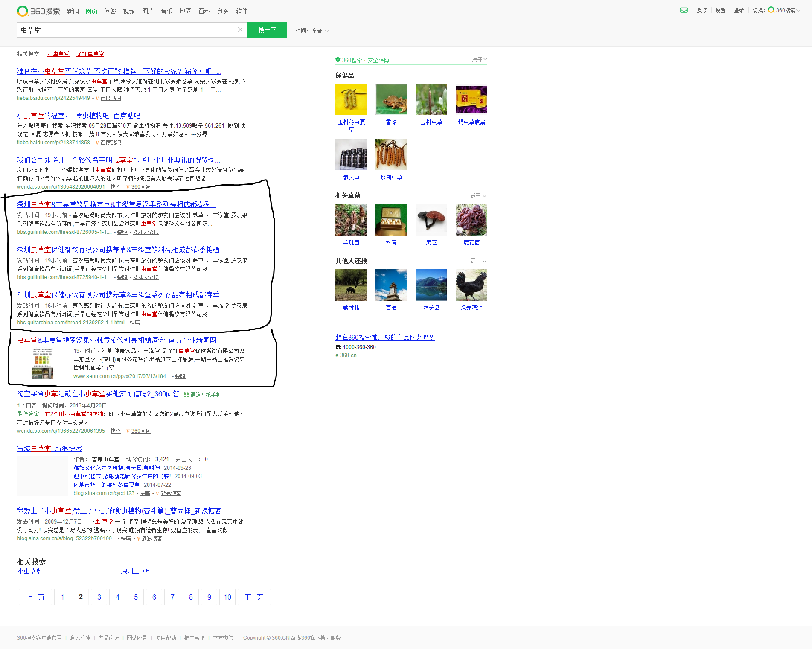Open the mail envelope icon in header
The image size is (812, 649).
click(x=684, y=10)
